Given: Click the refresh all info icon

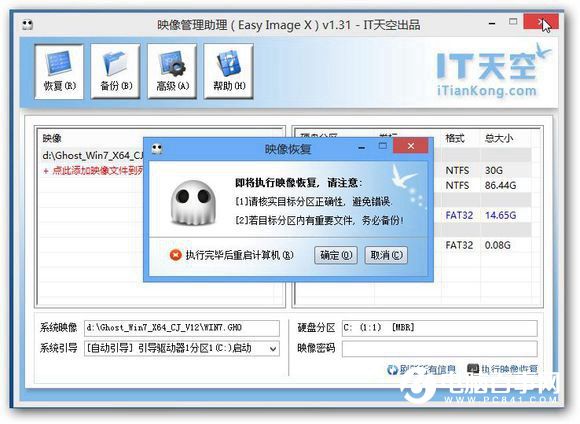Looking at the screenshot, I should (392, 369).
